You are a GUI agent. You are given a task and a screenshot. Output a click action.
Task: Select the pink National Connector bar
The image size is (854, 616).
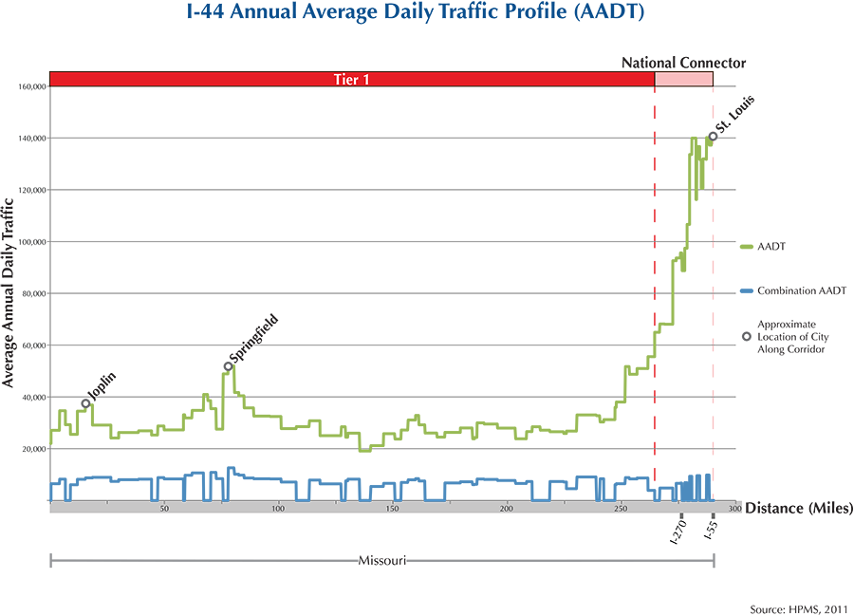(x=683, y=79)
